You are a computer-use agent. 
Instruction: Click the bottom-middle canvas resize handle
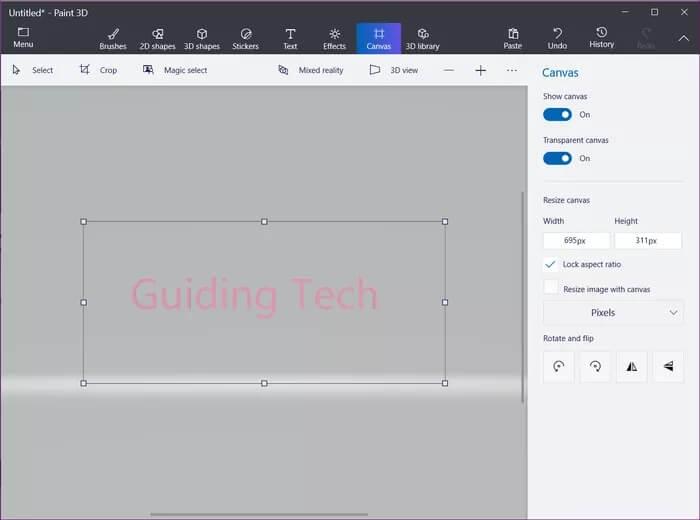[x=264, y=383]
